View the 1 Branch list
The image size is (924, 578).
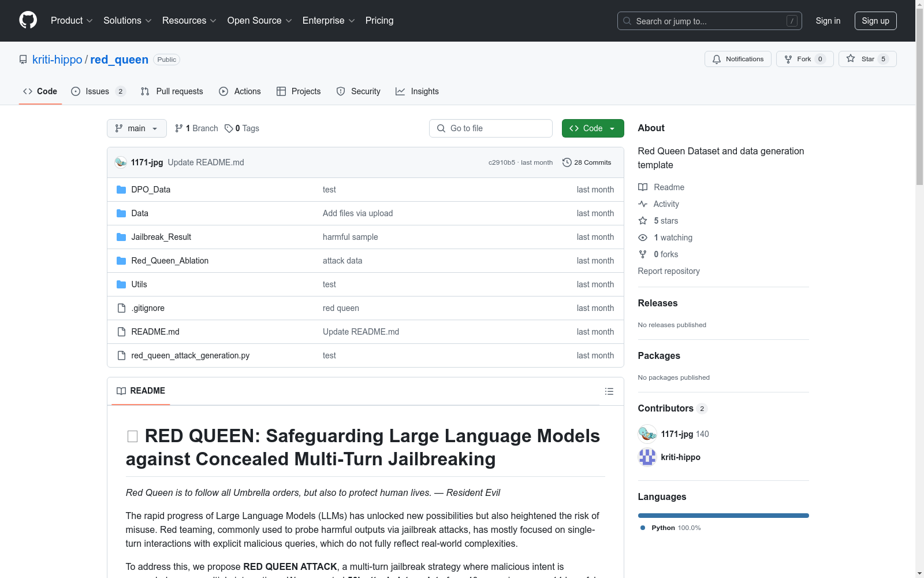click(x=196, y=128)
